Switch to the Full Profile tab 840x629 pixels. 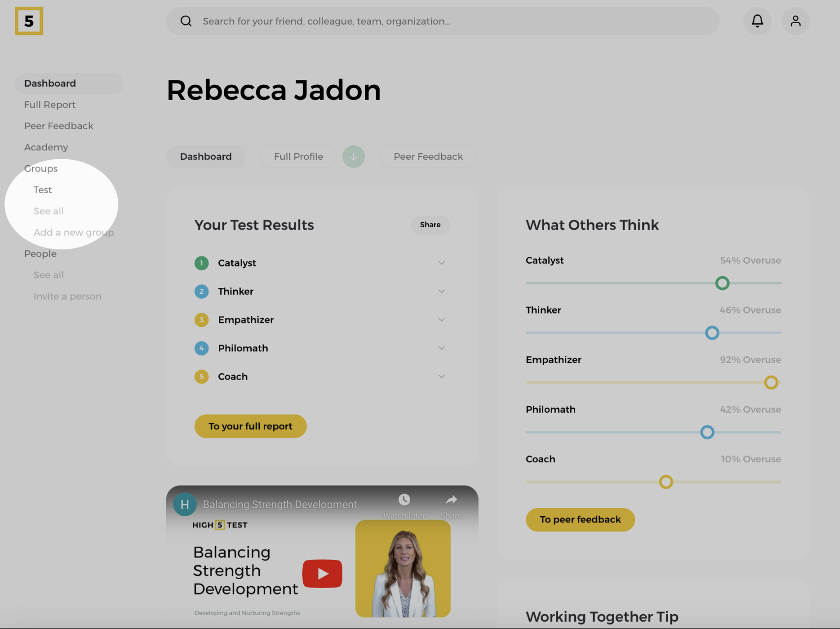pos(298,157)
